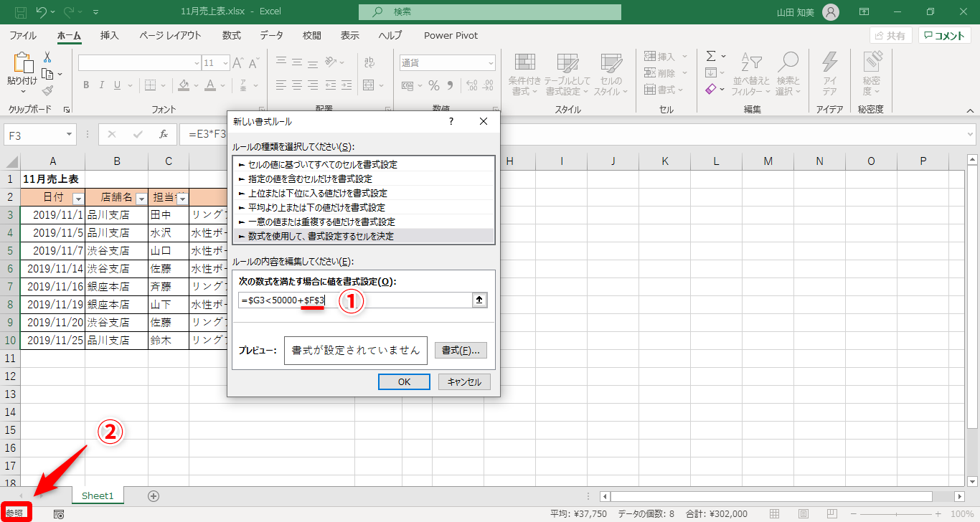Click the formula input box in the dialog
The width and height of the screenshot is (980, 522).
point(355,300)
